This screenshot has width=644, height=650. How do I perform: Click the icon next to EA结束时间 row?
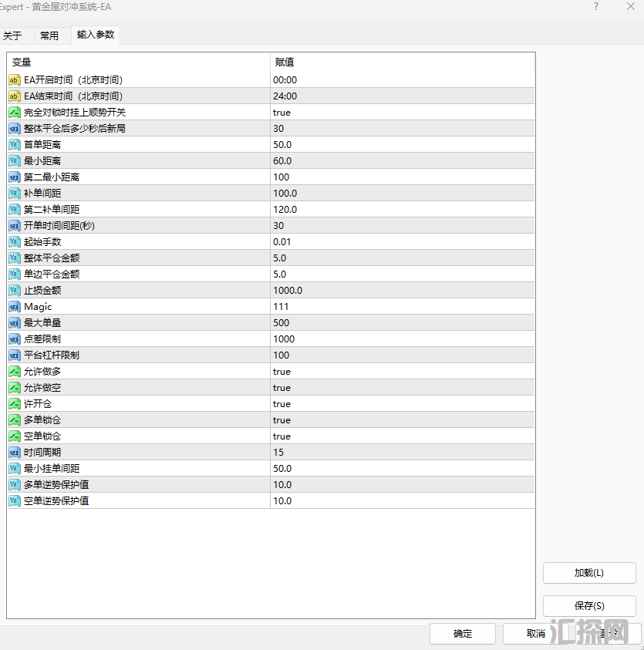(15, 96)
